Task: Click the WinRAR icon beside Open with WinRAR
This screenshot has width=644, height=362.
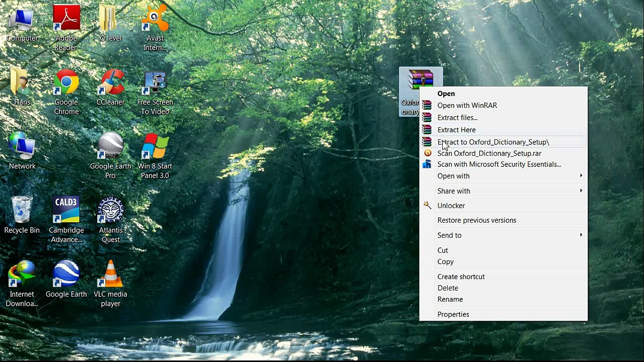Action: [427, 106]
